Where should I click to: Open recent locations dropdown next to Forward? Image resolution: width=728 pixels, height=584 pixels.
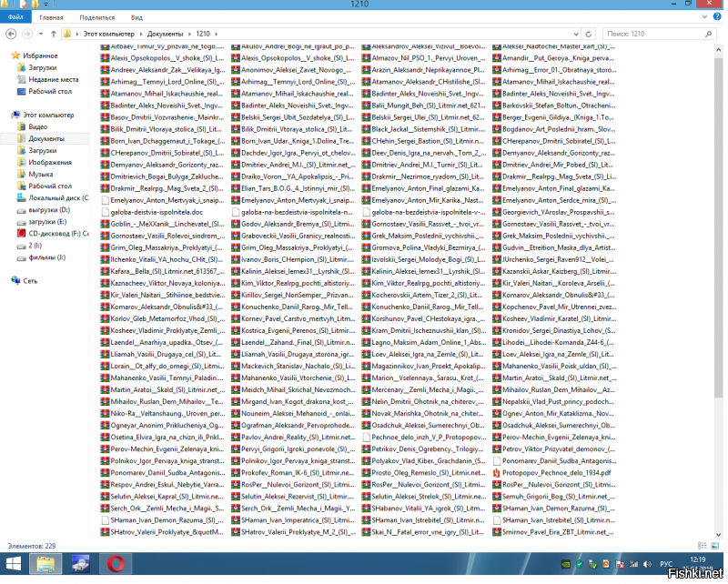click(41, 34)
